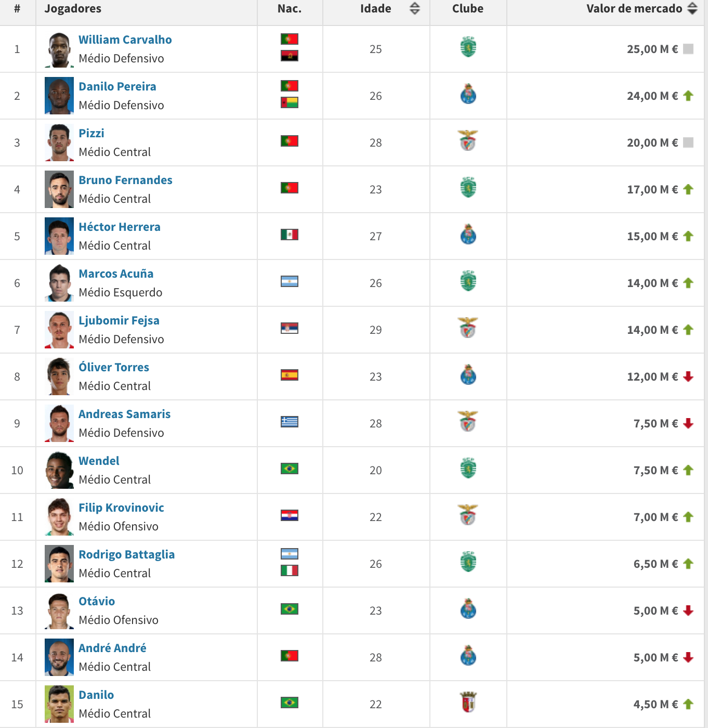
Task: Click the Jogadores column header
Action: click(x=73, y=9)
